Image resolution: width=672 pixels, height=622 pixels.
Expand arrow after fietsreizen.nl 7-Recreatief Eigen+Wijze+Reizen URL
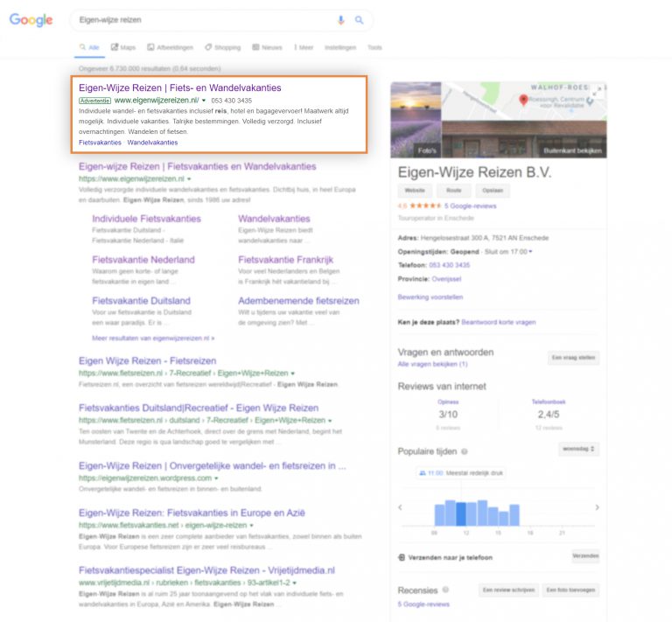293,374
